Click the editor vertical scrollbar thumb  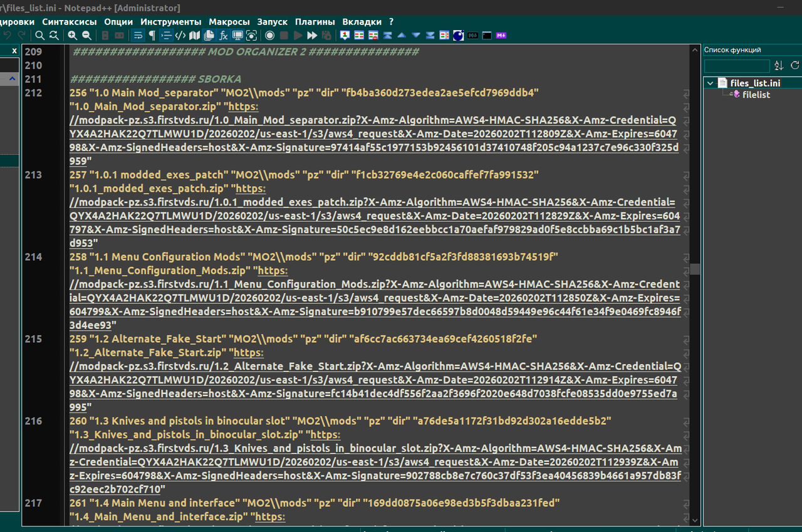point(694,269)
